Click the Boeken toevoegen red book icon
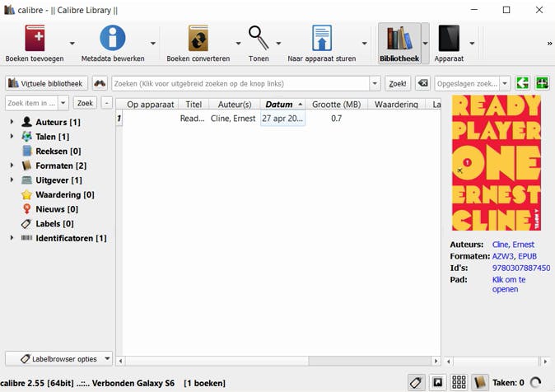The height and width of the screenshot is (392, 555). pyautogui.click(x=35, y=38)
